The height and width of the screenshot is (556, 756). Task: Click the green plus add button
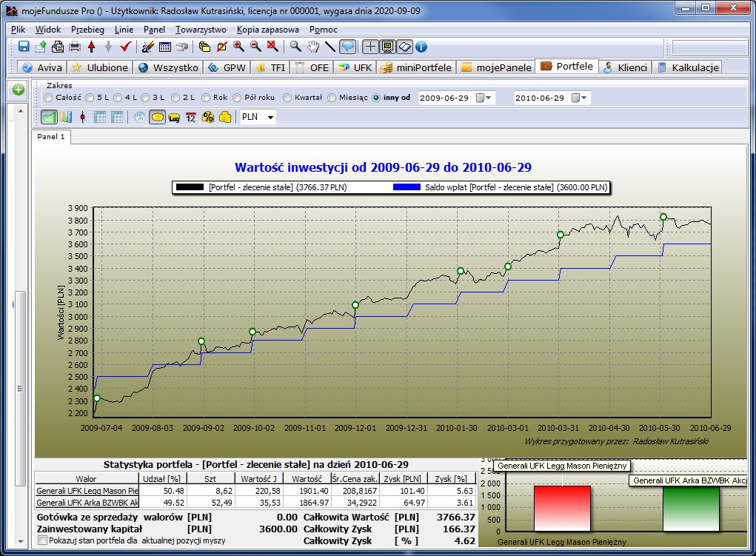point(19,90)
